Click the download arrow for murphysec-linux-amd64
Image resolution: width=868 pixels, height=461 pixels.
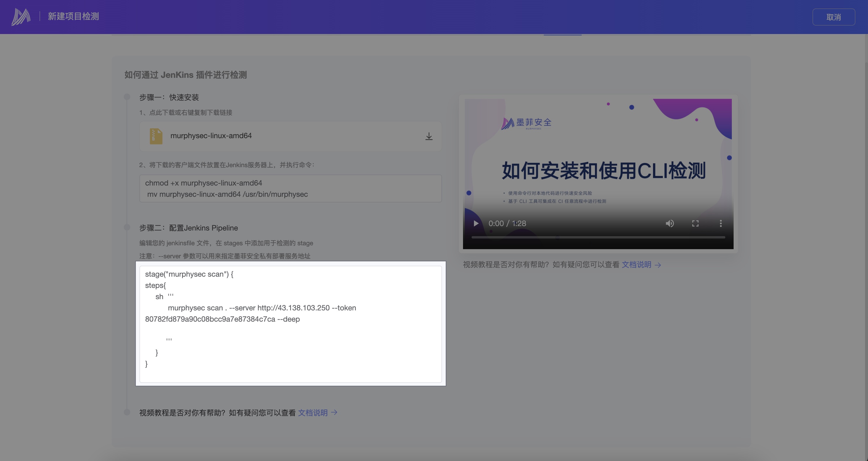point(429,136)
